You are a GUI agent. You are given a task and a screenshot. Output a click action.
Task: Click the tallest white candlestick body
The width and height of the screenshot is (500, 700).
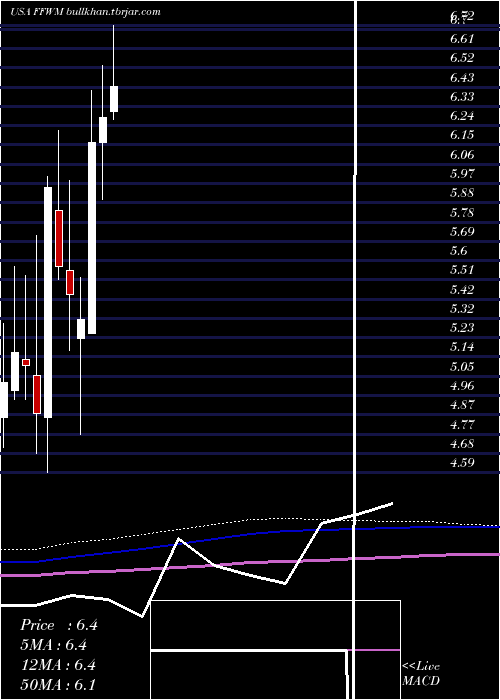(48, 303)
